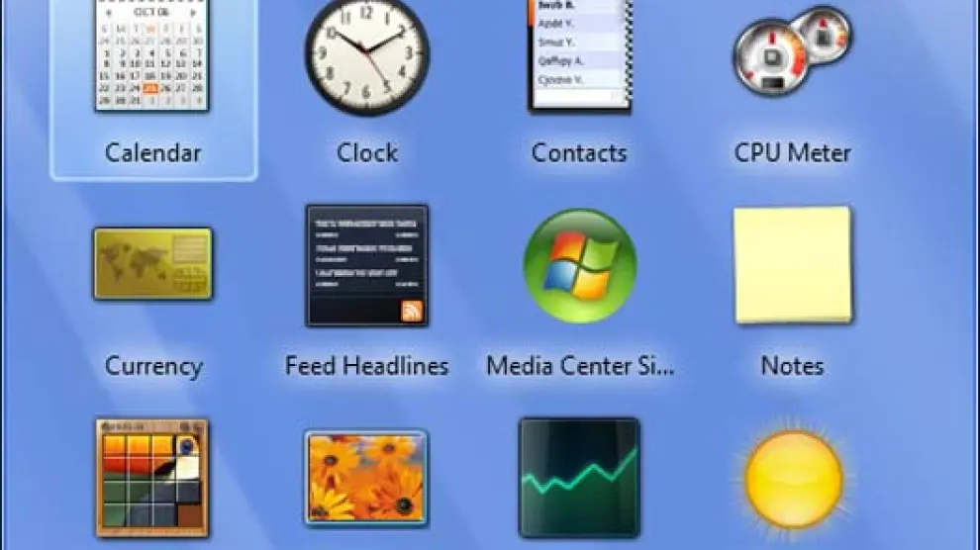Select the Calendar gadget icon

point(152,55)
